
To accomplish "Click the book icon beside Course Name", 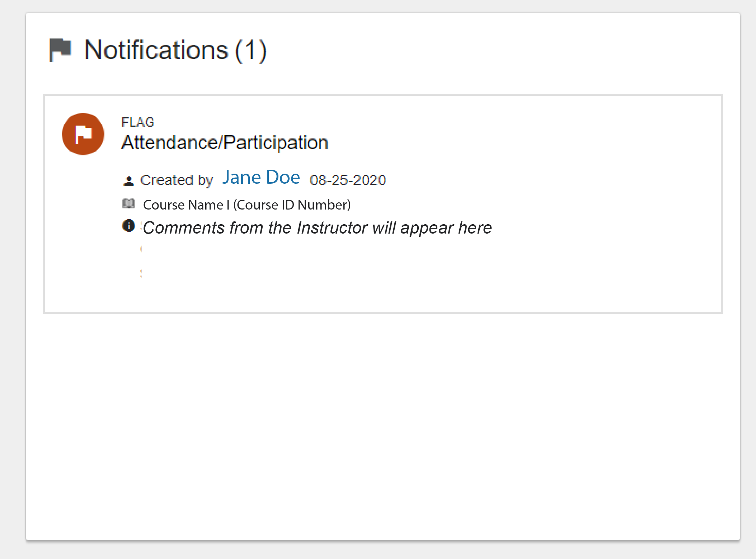I will click(128, 204).
